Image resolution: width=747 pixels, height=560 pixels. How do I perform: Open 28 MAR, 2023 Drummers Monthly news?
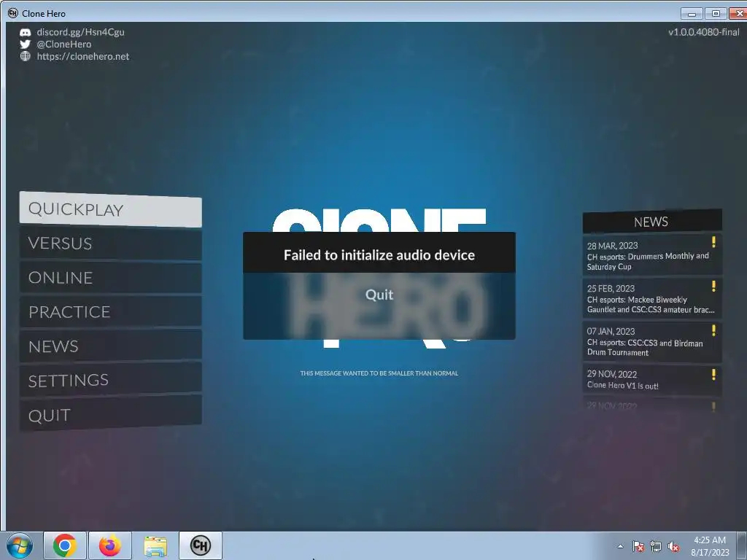[652, 254]
